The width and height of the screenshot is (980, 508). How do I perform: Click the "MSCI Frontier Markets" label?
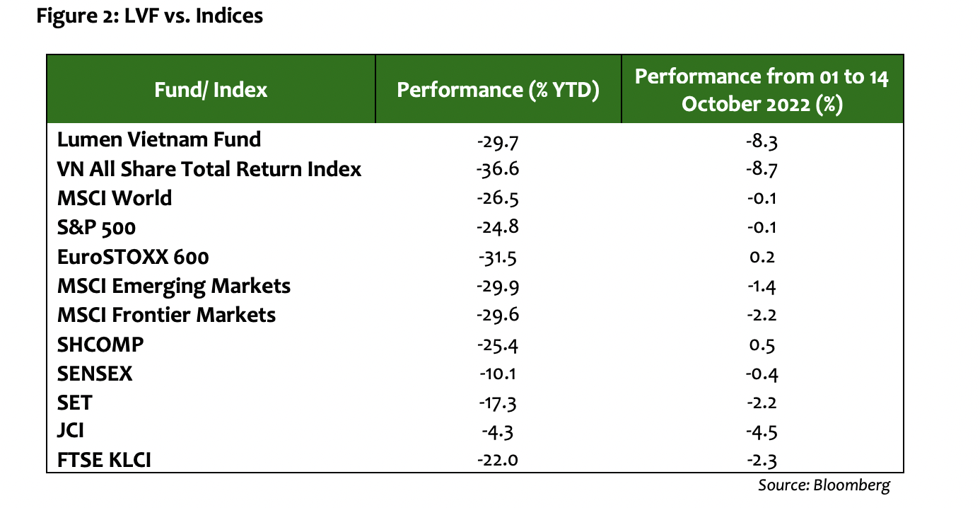pos(167,315)
